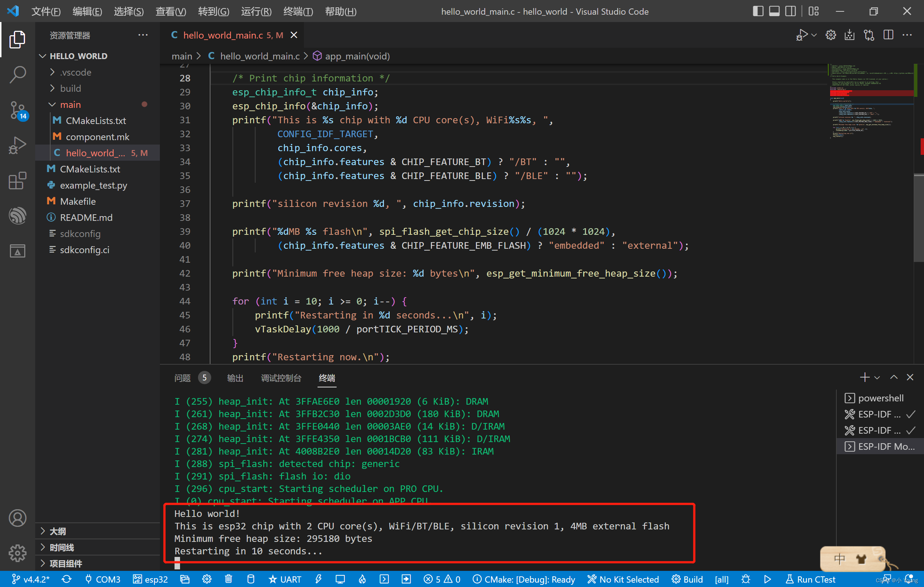Toggle the bottom panel layout button
The height and width of the screenshot is (587, 924).
tap(774, 11)
